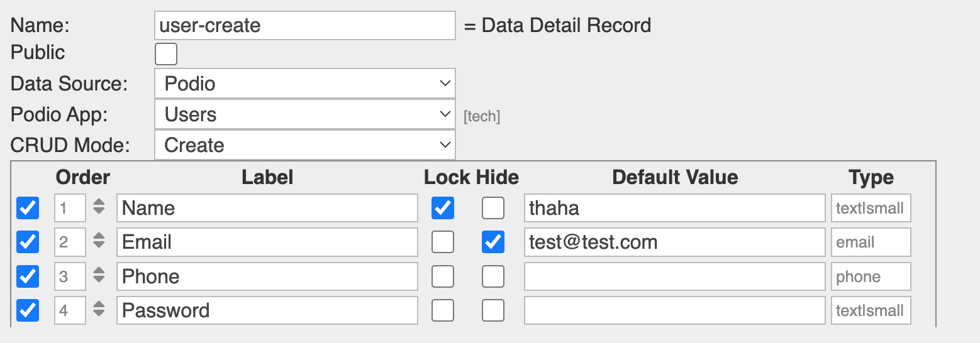980x343 pixels.
Task: Click the Order number field for Phone
Action: 70,276
